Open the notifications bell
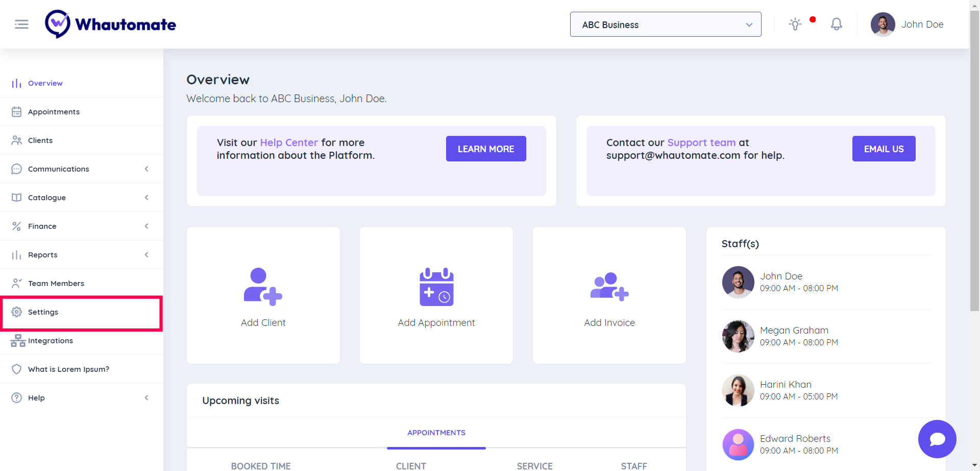The height and width of the screenshot is (471, 980). point(836,24)
